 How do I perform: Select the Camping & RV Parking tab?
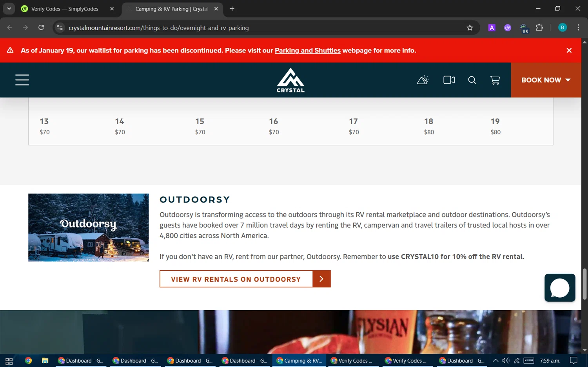tap(171, 9)
